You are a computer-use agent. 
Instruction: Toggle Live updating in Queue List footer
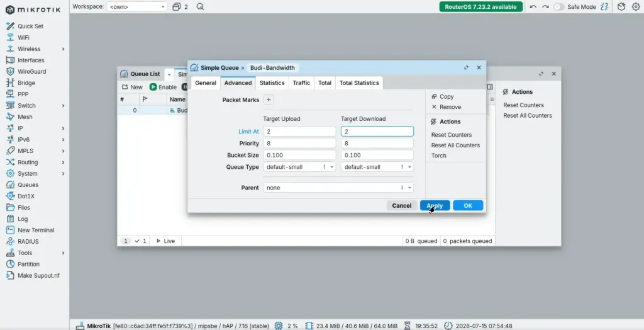pos(165,241)
